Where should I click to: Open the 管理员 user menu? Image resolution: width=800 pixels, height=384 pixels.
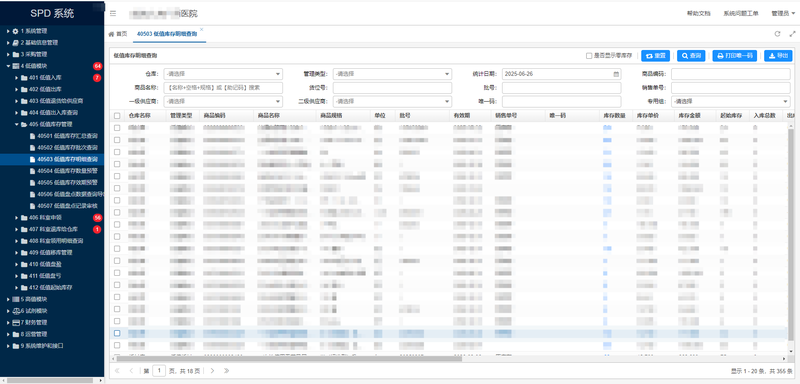coord(783,14)
